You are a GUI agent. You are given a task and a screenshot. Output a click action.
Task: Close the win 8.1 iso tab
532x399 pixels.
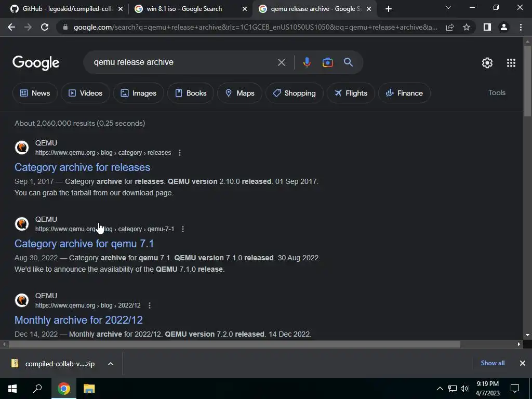coord(245,9)
